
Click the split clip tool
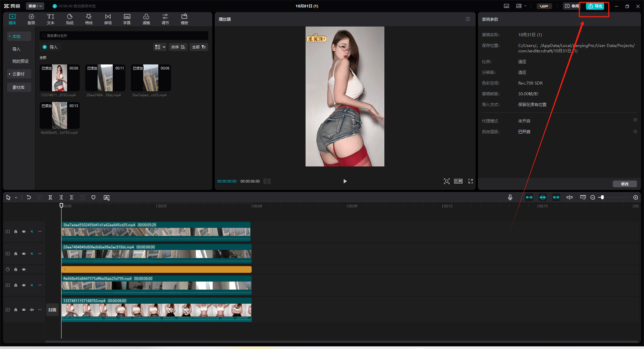point(50,197)
